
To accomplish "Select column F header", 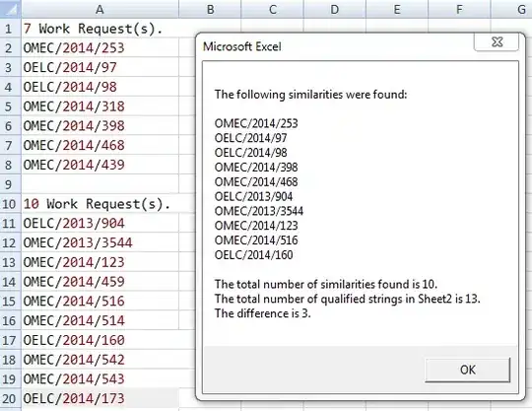I will 459,9.
